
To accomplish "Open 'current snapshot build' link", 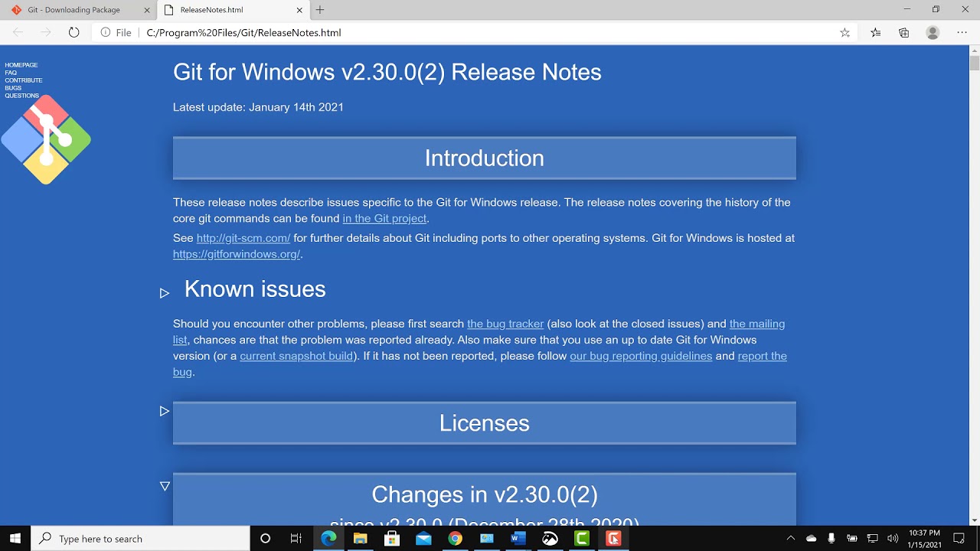I will (296, 356).
